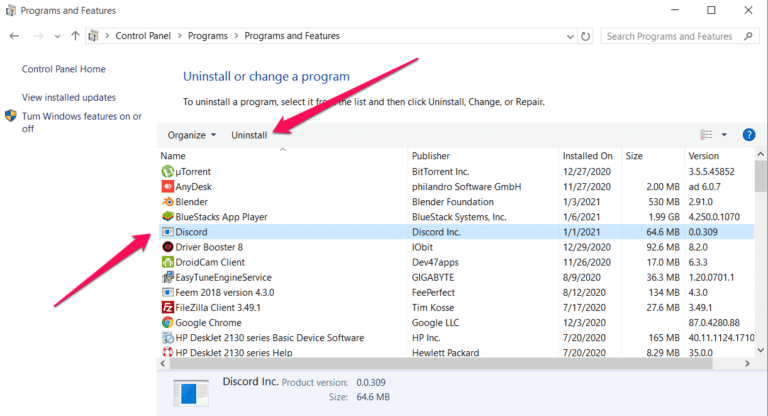Click the HP DeskJet Basic Device Software icon

pyautogui.click(x=168, y=338)
